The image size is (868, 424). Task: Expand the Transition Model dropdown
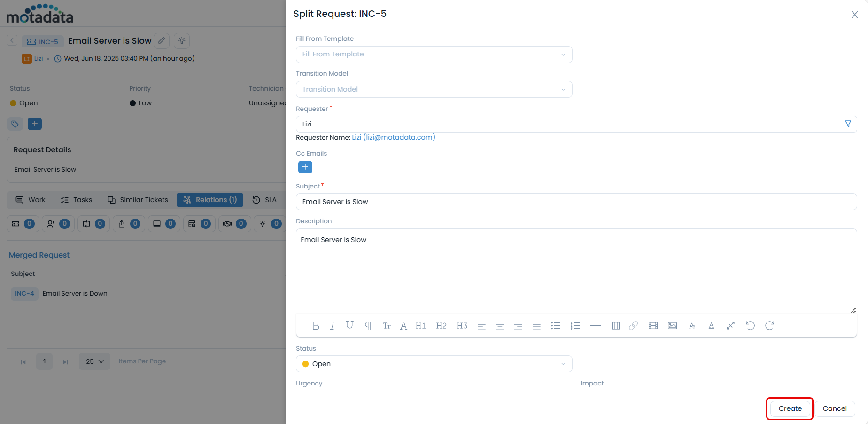[434, 89]
